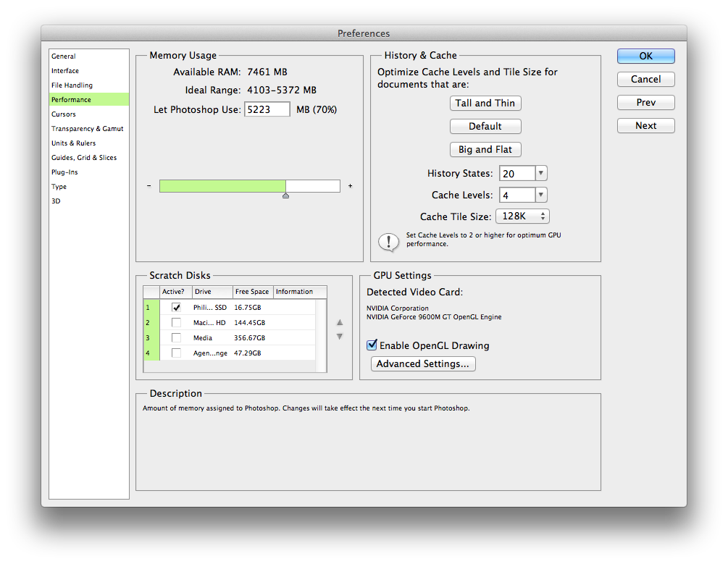Click the 47.29GB free space cell
The height and width of the screenshot is (564, 728).
pos(248,354)
